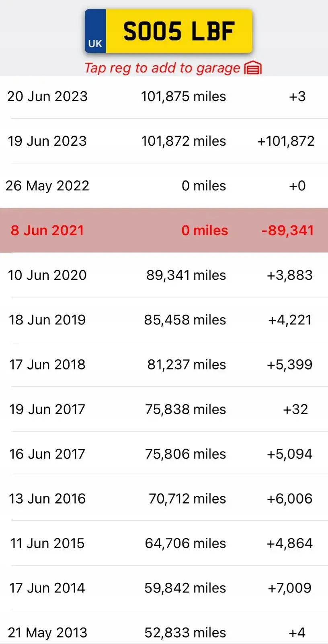328x644 pixels.
Task: Tap the garage icon beside the red text
Action: pos(253,68)
